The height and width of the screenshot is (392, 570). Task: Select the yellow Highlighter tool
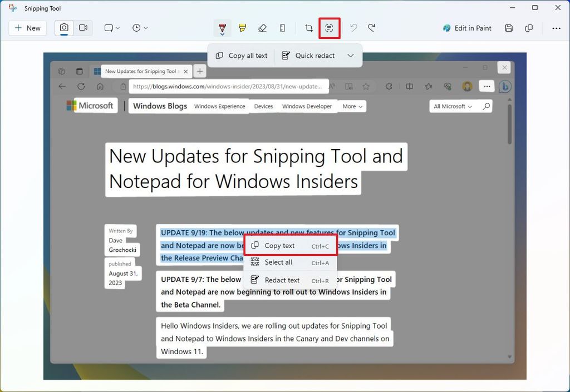tap(242, 28)
